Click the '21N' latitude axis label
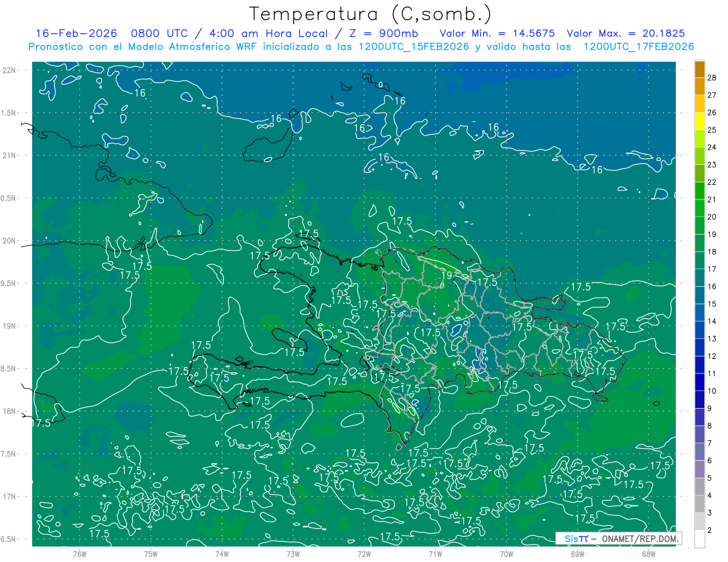The image size is (728, 562). pos(9,155)
